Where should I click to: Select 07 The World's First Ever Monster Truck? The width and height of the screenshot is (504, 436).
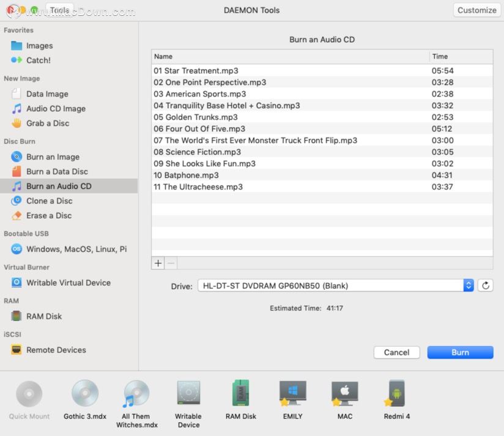coord(322,140)
